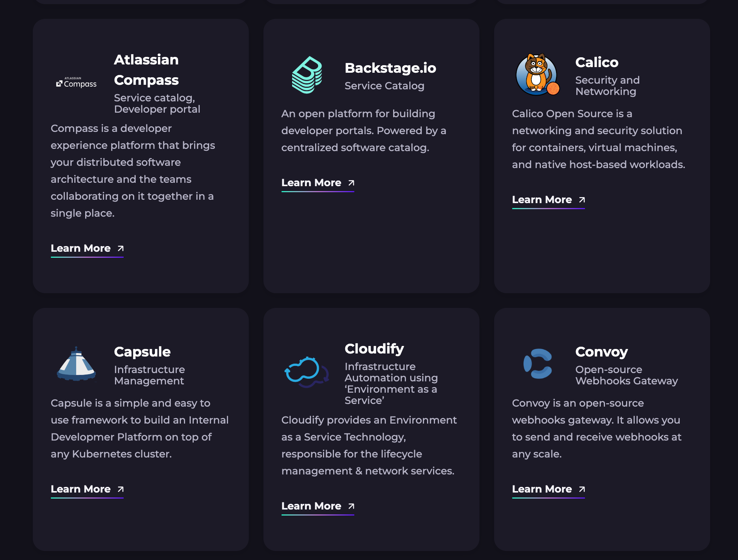Click the 'Service Catalog' subtitle under Backstage.io
Viewport: 738px width, 560px height.
384,86
